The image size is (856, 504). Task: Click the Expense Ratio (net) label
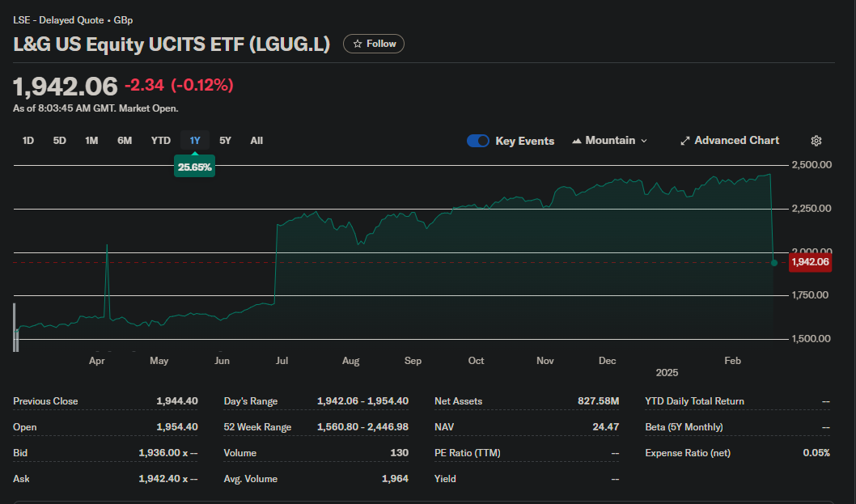coord(688,453)
